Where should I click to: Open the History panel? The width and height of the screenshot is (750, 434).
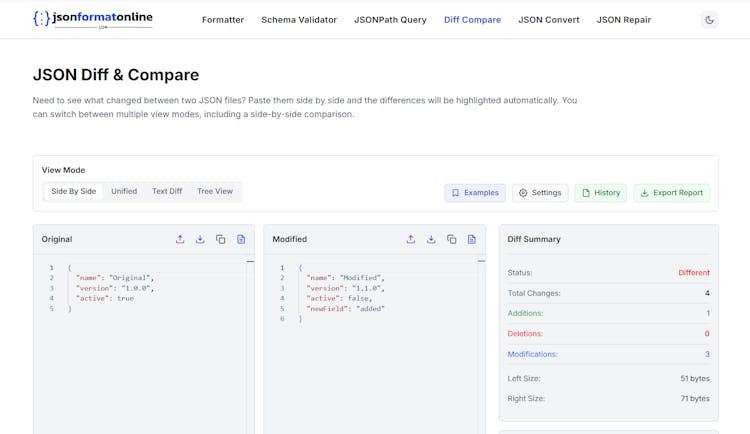point(601,193)
